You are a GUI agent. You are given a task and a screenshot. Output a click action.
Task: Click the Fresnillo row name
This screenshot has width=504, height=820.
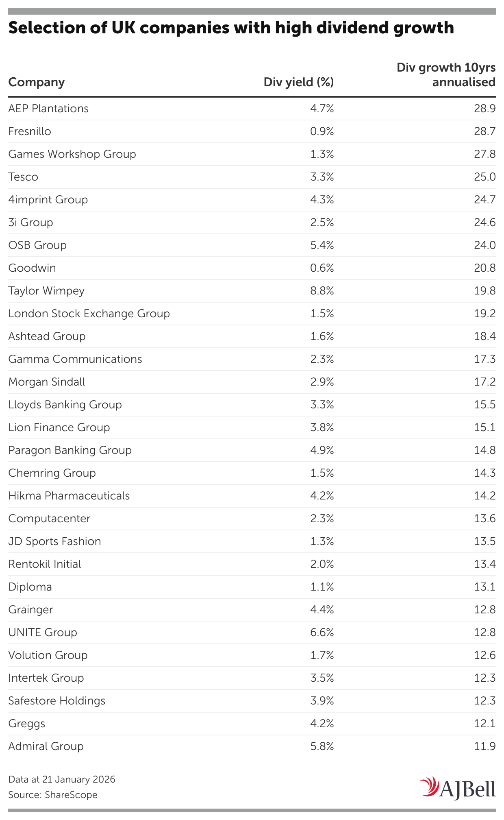tap(30, 131)
